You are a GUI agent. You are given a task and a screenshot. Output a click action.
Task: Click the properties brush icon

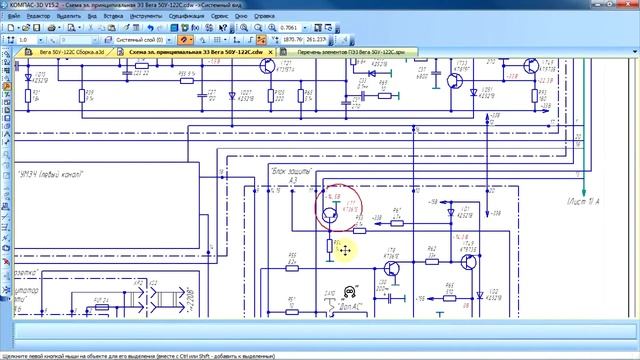[126, 28]
